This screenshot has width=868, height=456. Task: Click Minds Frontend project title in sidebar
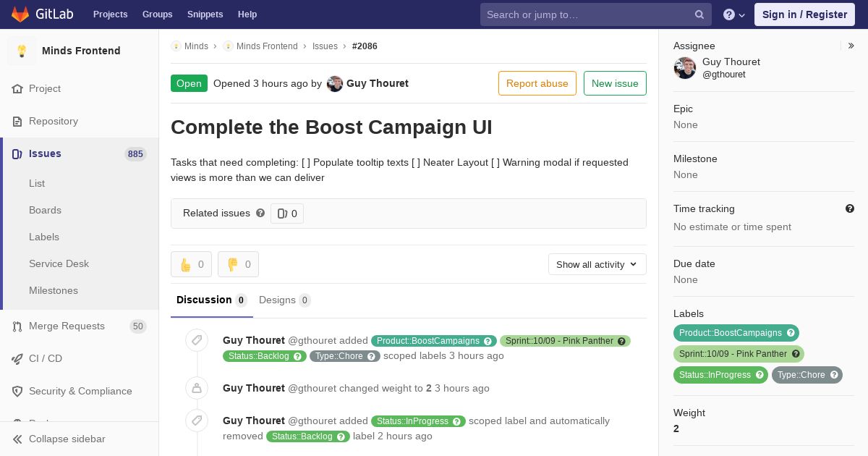pyautogui.click(x=81, y=51)
